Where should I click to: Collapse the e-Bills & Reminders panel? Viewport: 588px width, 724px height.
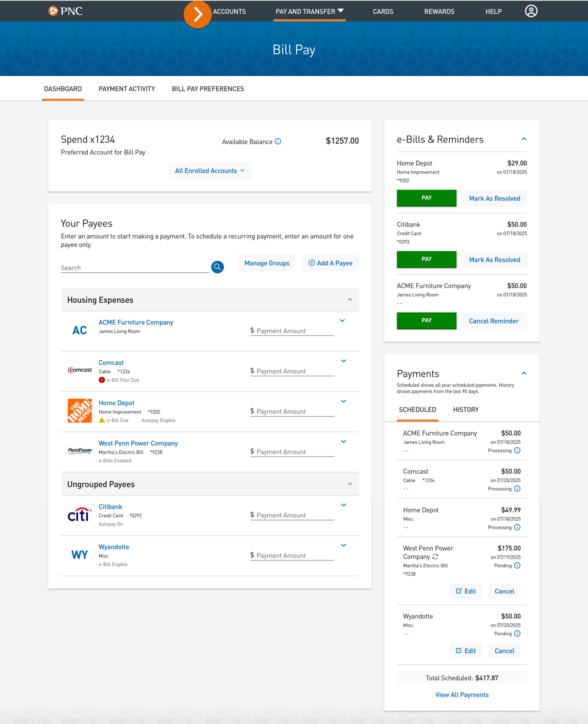[524, 139]
